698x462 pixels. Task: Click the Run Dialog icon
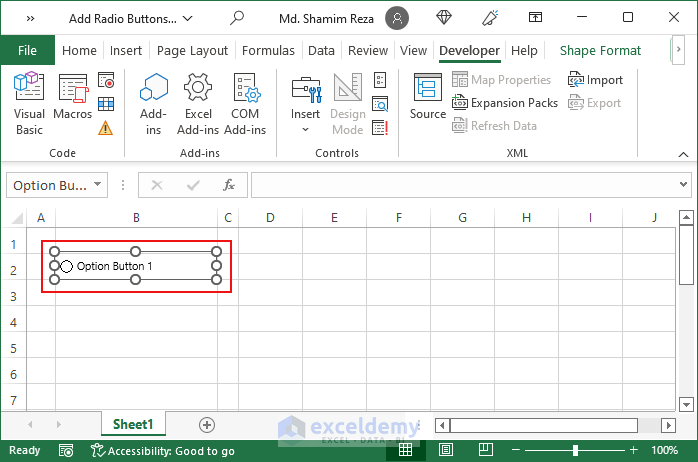point(380,128)
